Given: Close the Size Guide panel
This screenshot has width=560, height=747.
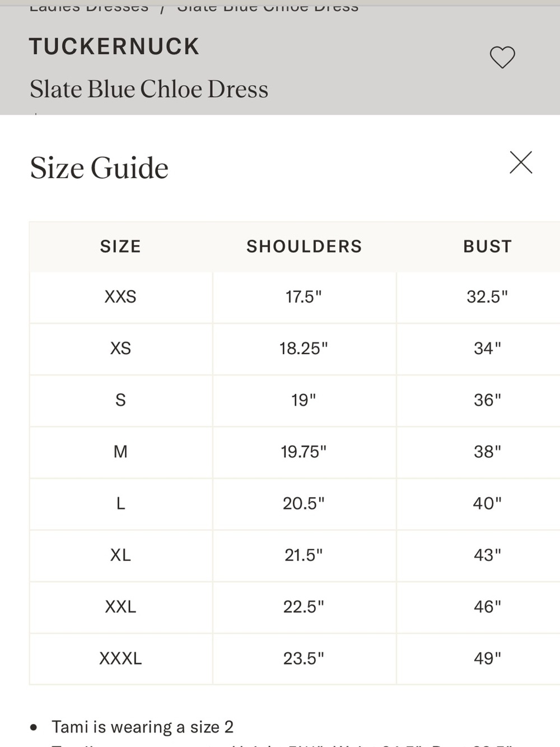Looking at the screenshot, I should coord(521,163).
